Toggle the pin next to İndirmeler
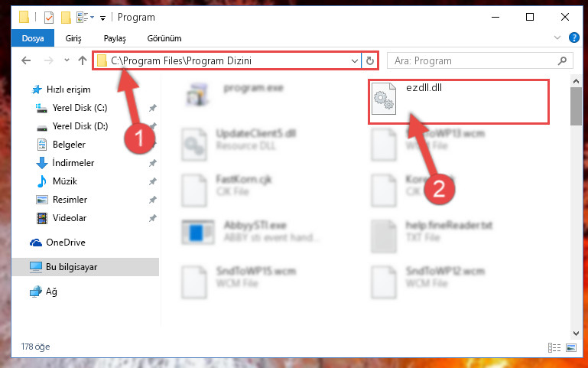Image resolution: width=588 pixels, height=368 pixels. click(152, 163)
